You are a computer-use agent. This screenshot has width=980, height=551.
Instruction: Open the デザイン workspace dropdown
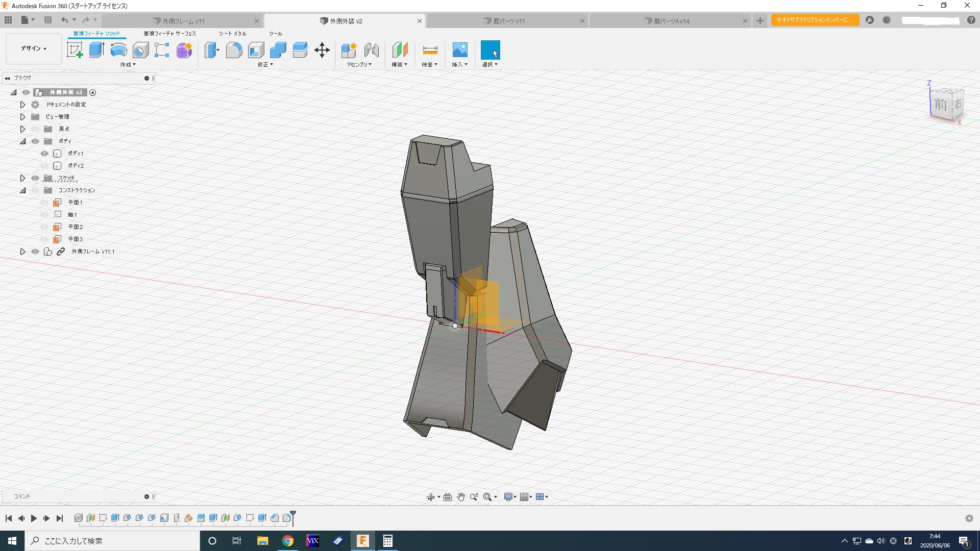point(34,48)
